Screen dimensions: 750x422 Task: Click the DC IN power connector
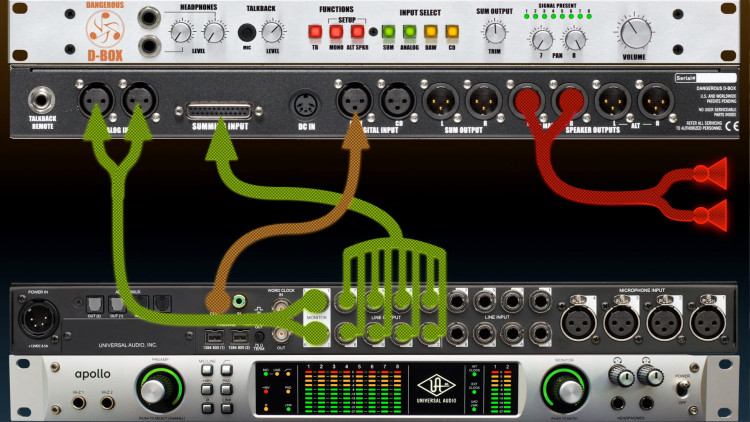coord(306,104)
